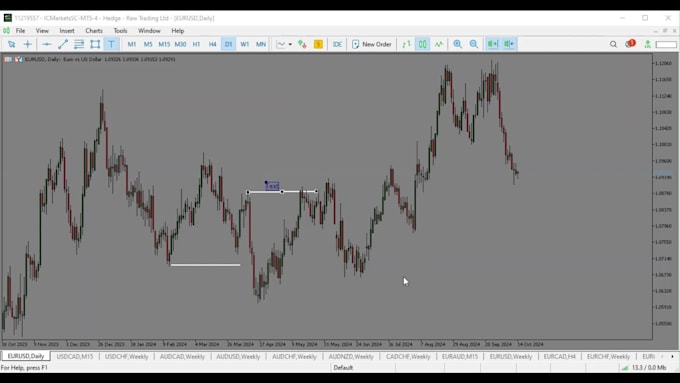Viewport: 680px width, 383px height.
Task: Switch to the AUDCAD,Weekly chart tab
Action: 182,357
